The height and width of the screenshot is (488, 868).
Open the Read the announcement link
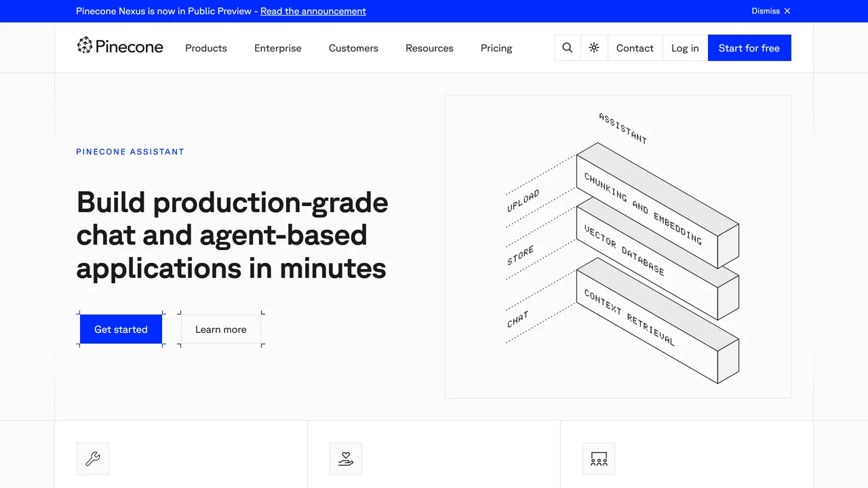[313, 11]
